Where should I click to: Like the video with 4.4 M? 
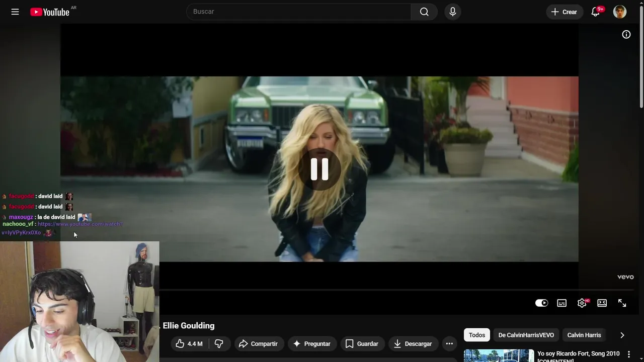189,344
